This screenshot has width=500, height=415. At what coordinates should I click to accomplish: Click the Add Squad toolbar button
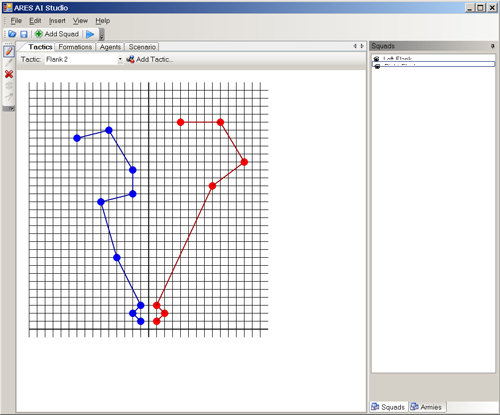[x=57, y=34]
